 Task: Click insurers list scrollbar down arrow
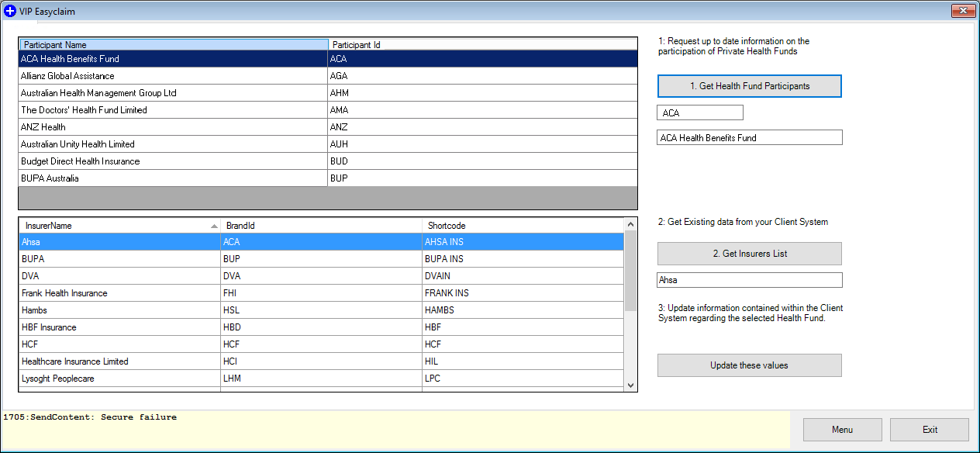click(x=630, y=385)
